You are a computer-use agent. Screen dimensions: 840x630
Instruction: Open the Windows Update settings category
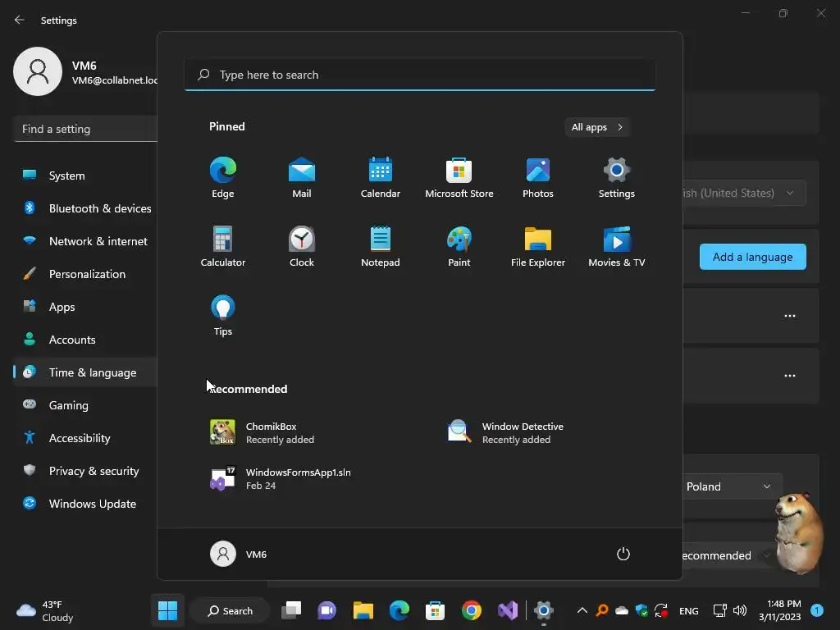click(85, 504)
